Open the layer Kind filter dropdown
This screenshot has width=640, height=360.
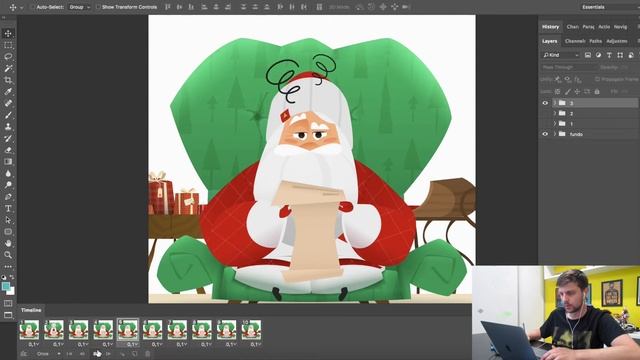[x=561, y=55]
